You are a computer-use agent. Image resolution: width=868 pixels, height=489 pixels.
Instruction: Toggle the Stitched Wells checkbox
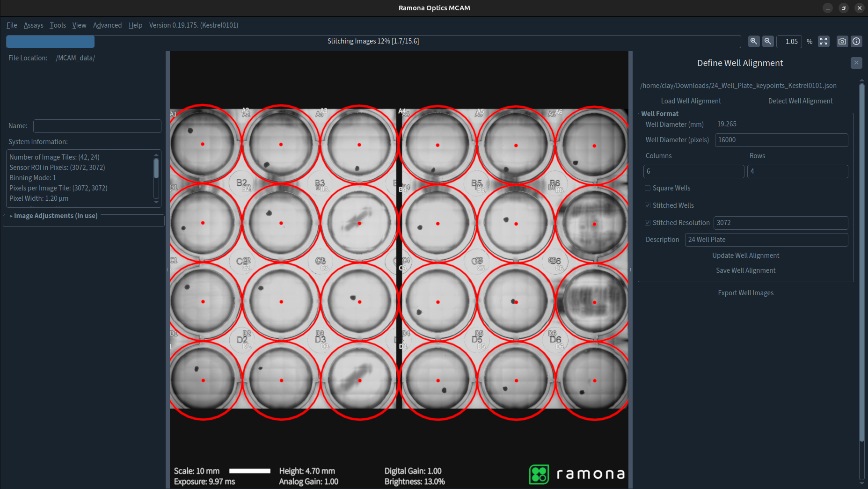pyautogui.click(x=648, y=205)
